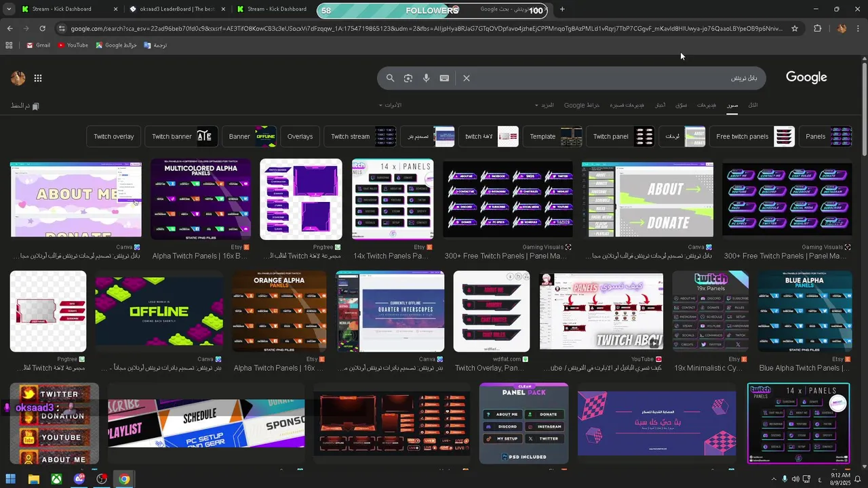Viewport: 868px width, 488px height.
Task: Filter by Twitch panel chip
Action: [x=620, y=136]
